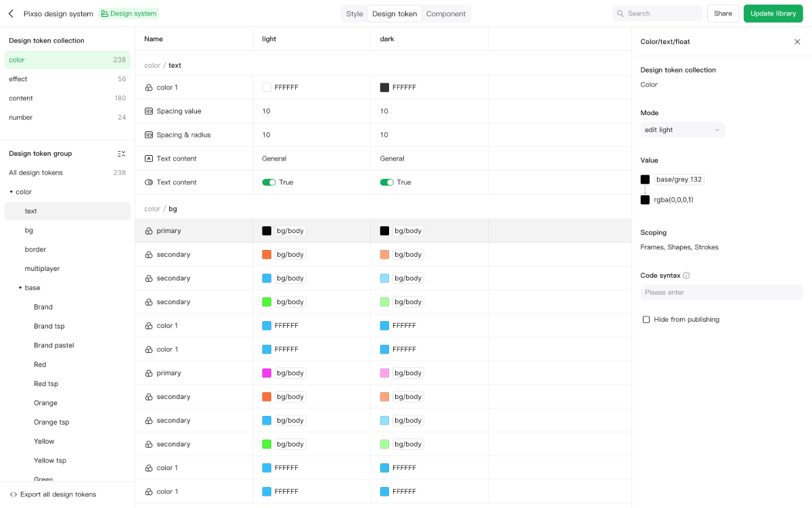Viewport: 812px width, 508px height.
Task: Select the multiplayer group in the token tree
Action: tap(68, 269)
